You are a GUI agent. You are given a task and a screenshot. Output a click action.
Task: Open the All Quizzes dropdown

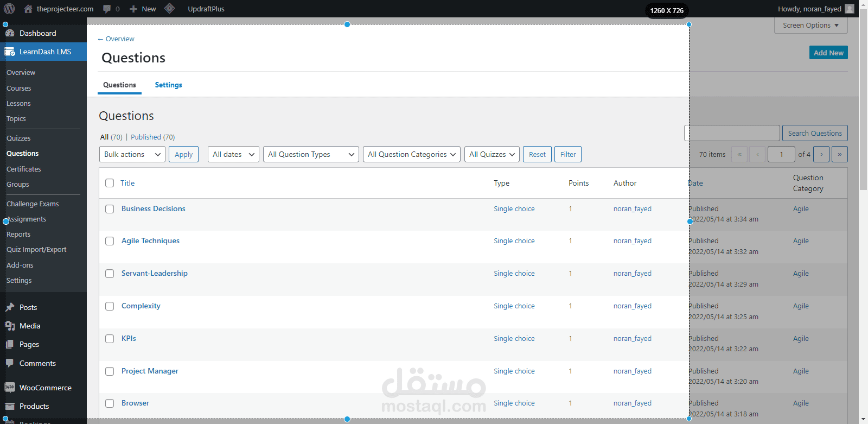(x=492, y=154)
